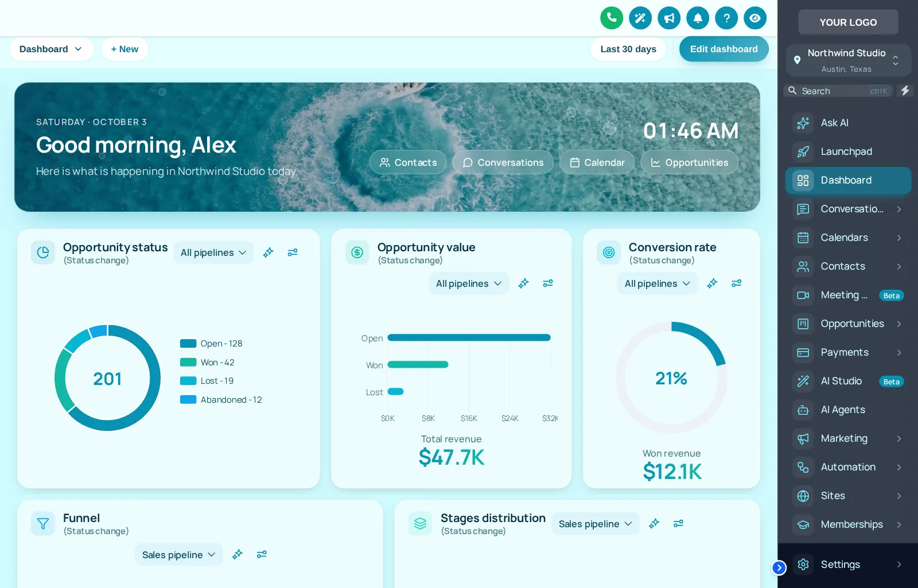Open the Northwind Studio location switcher
The image size is (918, 588).
click(x=848, y=60)
